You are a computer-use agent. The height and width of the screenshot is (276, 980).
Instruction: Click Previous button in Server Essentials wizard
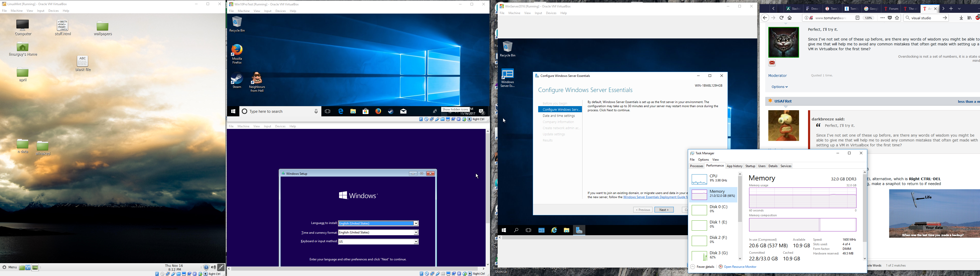(642, 210)
